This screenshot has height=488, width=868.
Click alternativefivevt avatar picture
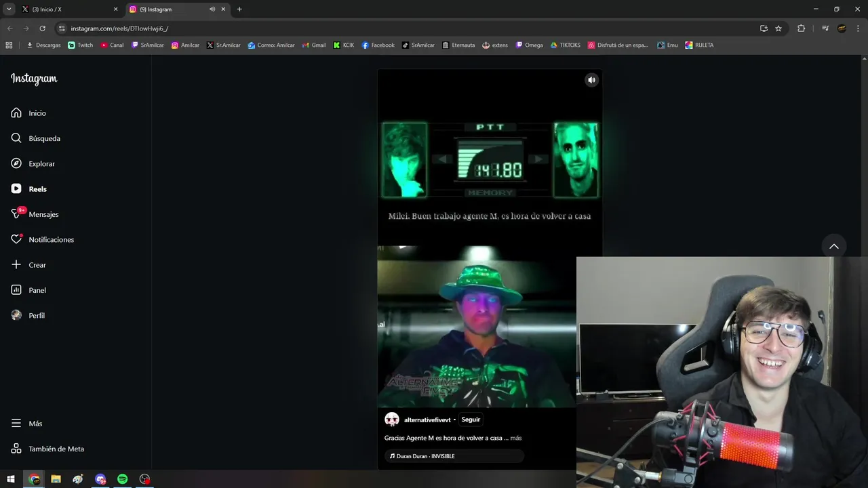click(392, 420)
